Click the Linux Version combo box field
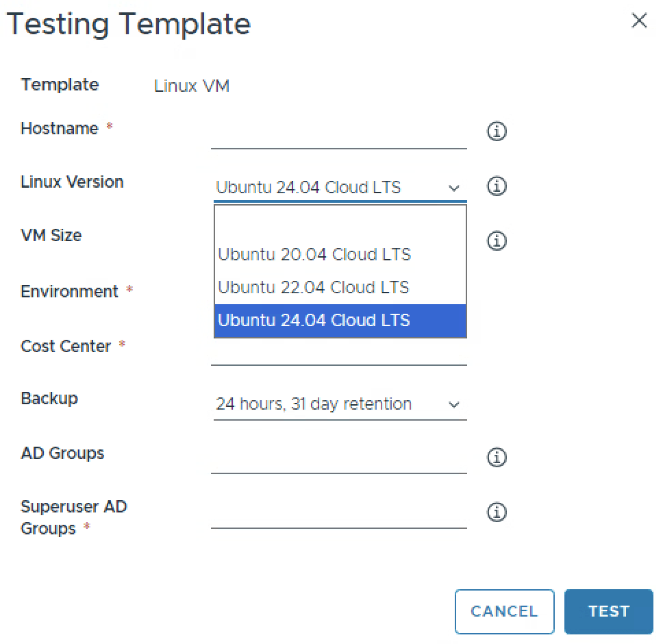This screenshot has height=644, width=663. [x=329, y=188]
